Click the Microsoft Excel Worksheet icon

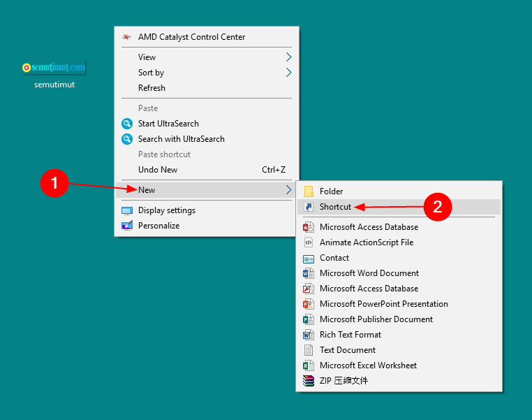(309, 365)
